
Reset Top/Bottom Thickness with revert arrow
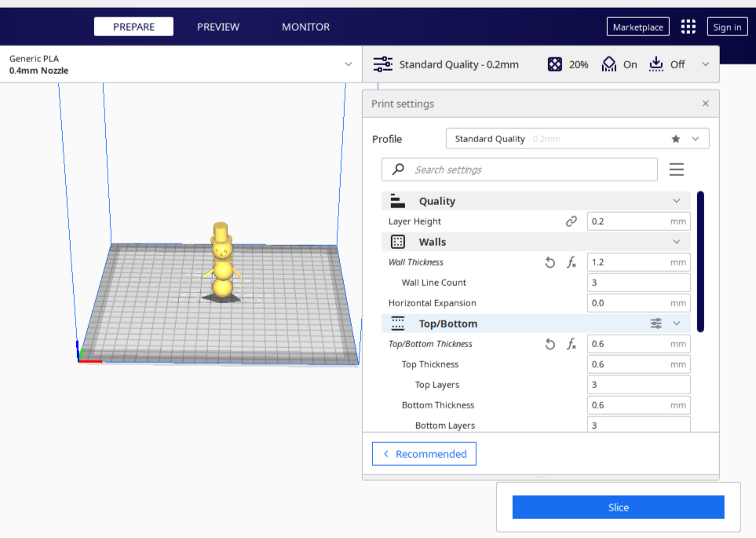point(550,344)
